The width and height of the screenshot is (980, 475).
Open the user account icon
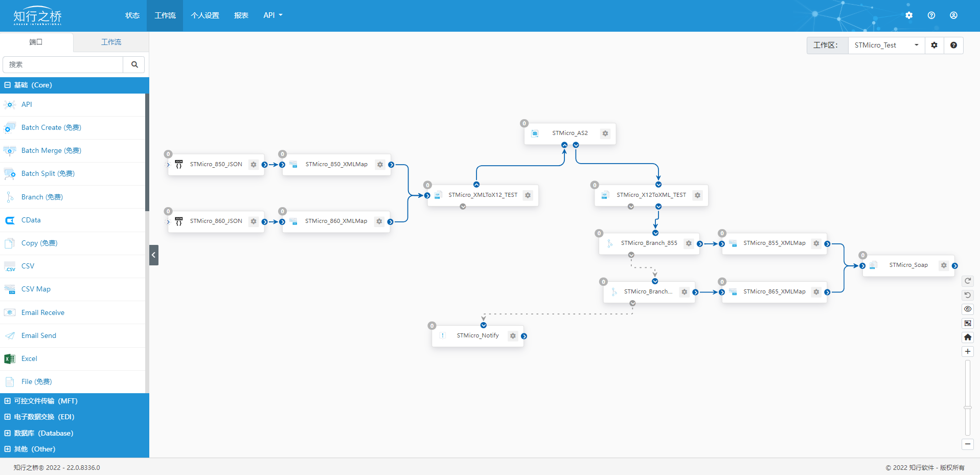(954, 15)
